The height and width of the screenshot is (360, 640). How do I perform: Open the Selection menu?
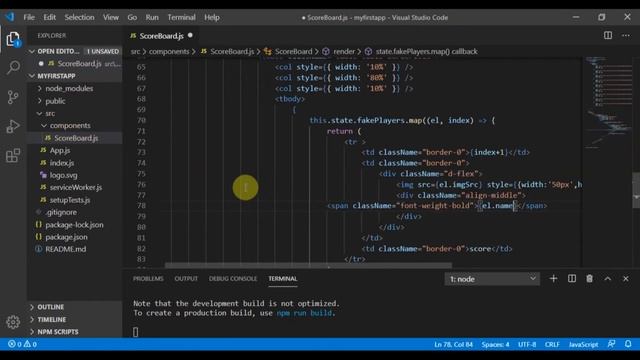tap(79, 17)
